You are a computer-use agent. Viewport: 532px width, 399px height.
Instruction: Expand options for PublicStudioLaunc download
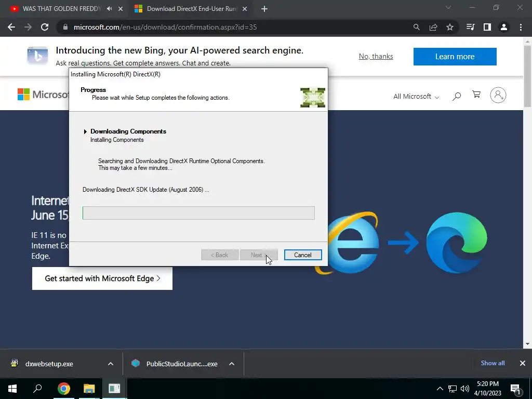[232, 364]
